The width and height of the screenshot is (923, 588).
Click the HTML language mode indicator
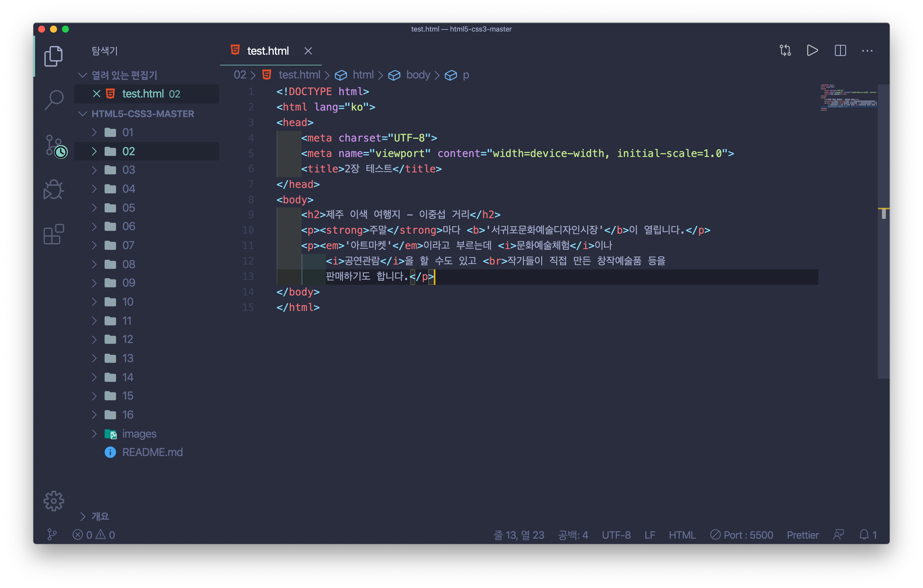coord(682,535)
